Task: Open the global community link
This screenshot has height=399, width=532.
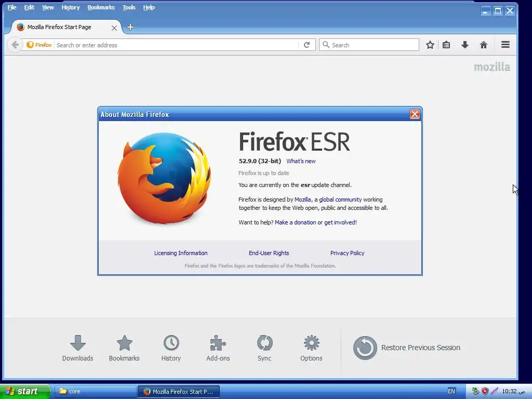Action: (x=340, y=199)
